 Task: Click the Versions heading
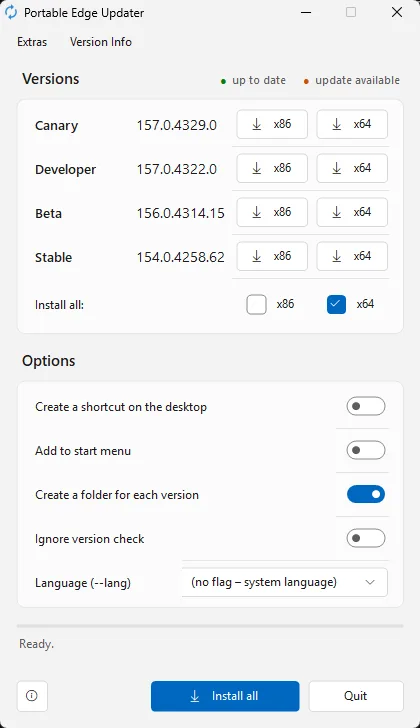tap(51, 79)
